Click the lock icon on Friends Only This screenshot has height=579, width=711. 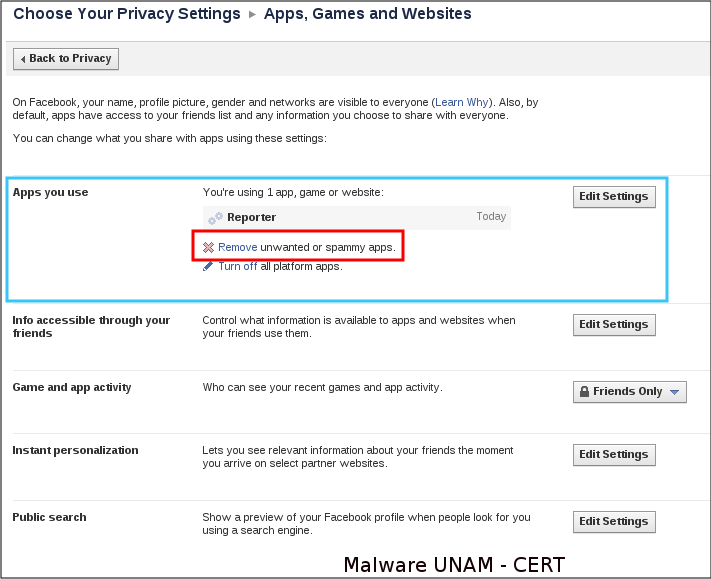click(583, 392)
